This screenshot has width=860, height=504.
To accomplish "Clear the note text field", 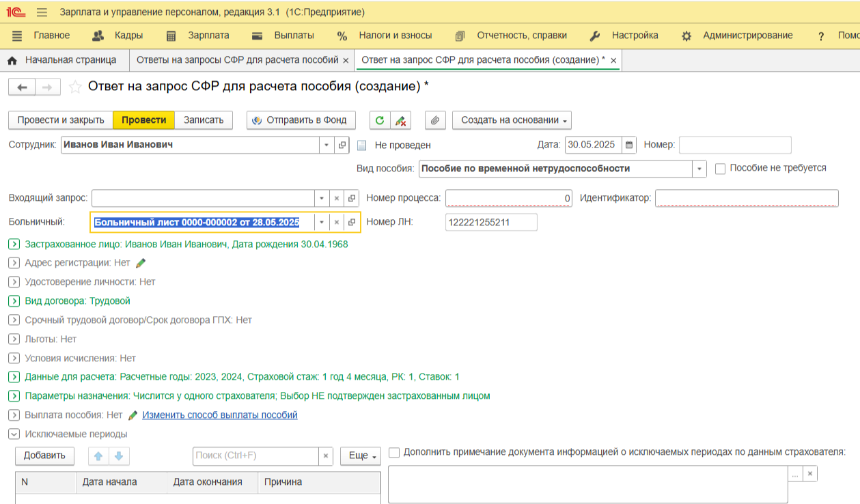I will [809, 473].
